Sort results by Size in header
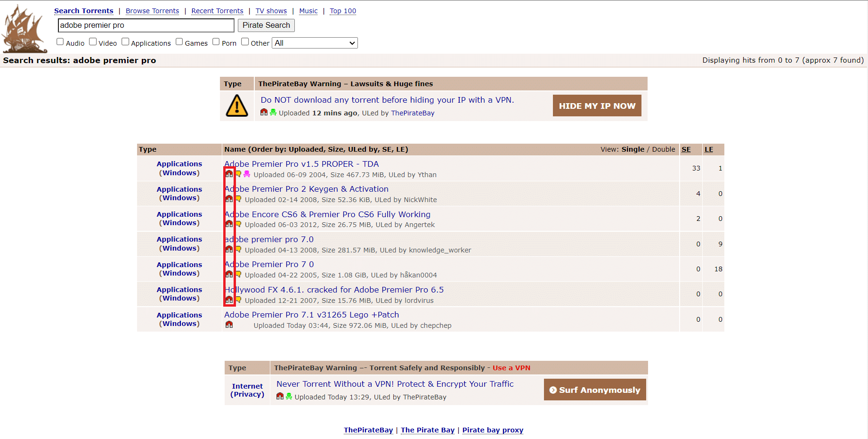Image resolution: width=868 pixels, height=439 pixels. (x=336, y=149)
